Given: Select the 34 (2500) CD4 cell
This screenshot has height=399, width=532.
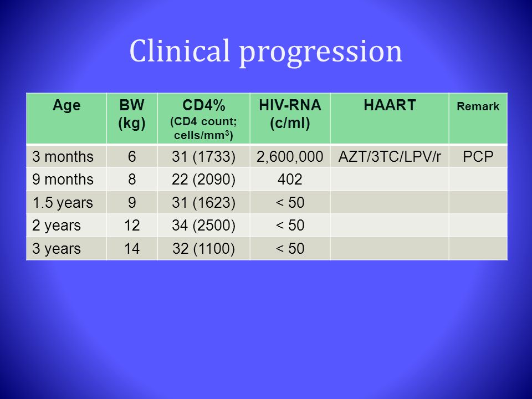Looking at the screenshot, I should pyautogui.click(x=203, y=226).
